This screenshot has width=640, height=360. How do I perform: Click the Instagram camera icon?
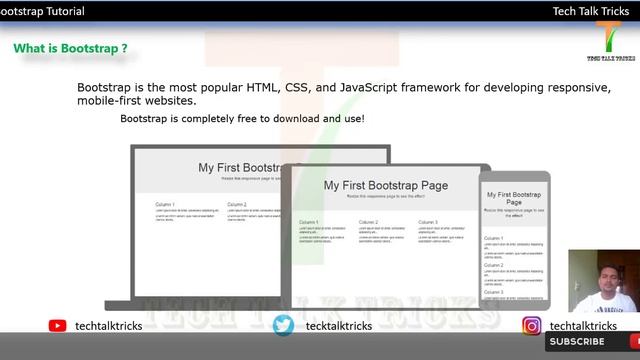(x=531, y=326)
